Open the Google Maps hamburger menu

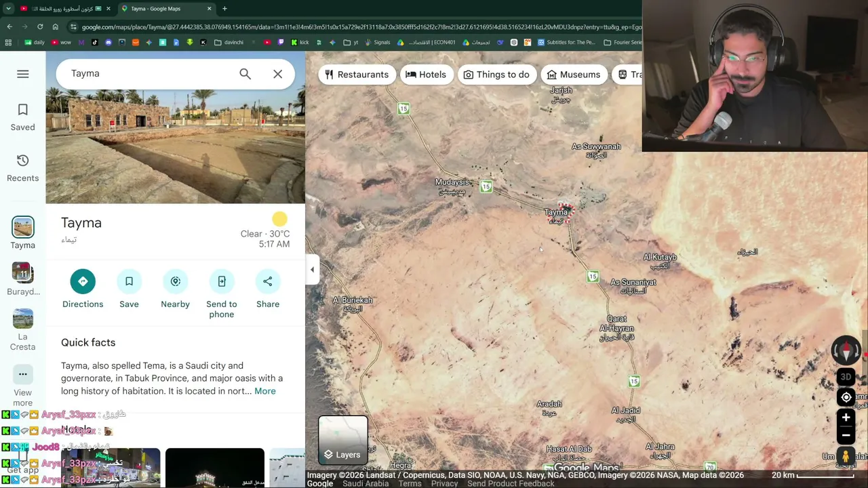22,74
